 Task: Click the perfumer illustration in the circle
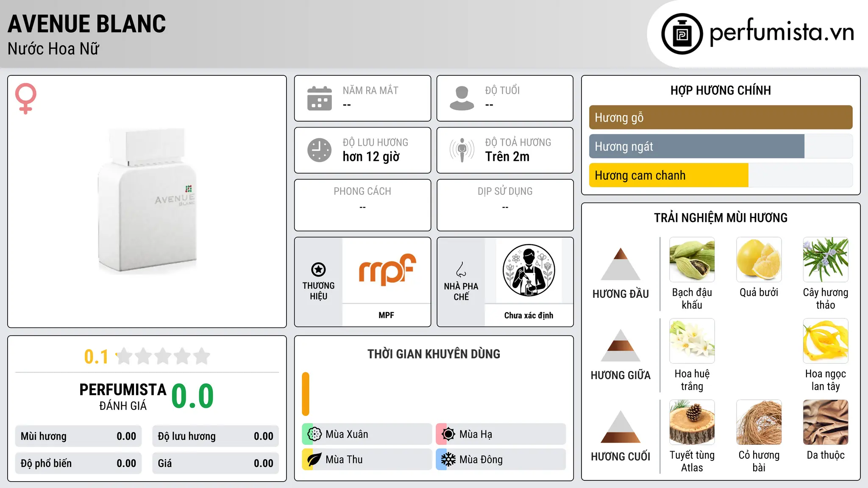529,270
